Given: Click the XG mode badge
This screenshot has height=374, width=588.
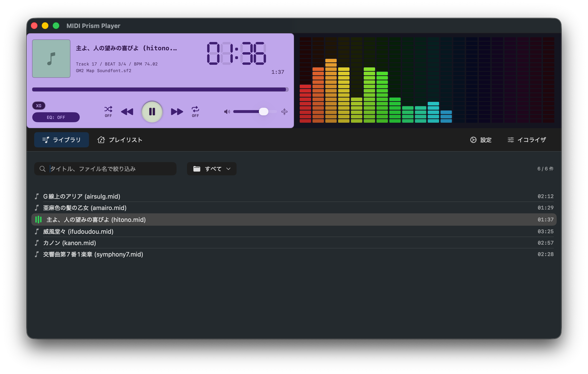Looking at the screenshot, I should [39, 106].
